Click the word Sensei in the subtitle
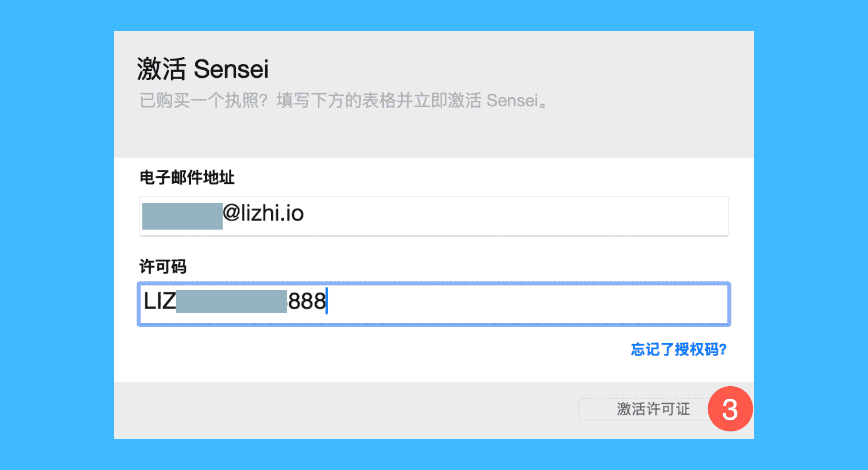The image size is (868, 470). click(x=512, y=101)
